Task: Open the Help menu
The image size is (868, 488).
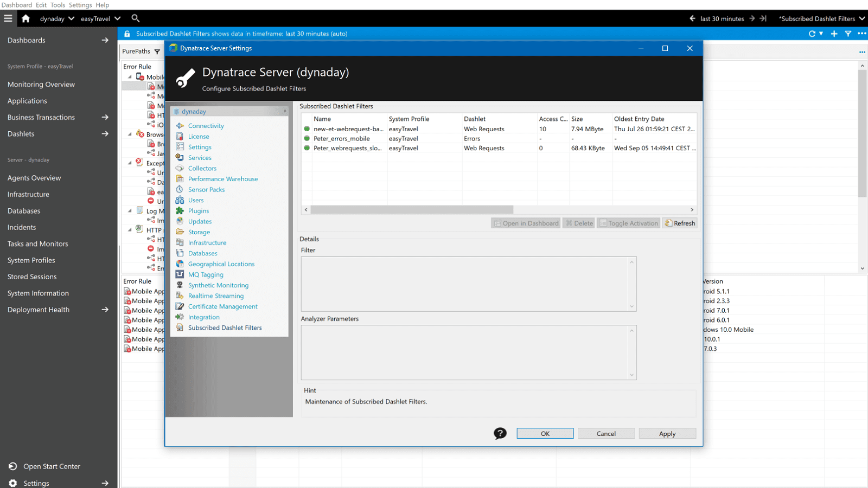Action: click(x=103, y=5)
